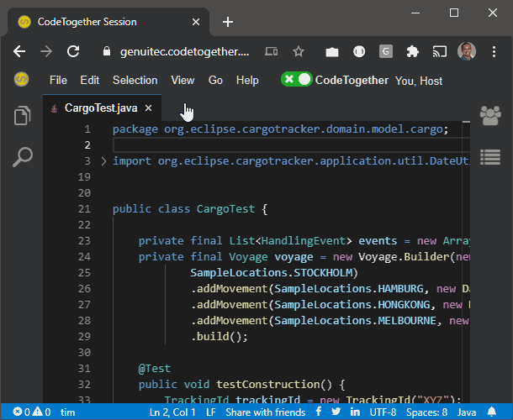Click Share with friends in status bar
The height and width of the screenshot is (420, 513).
[x=266, y=412]
